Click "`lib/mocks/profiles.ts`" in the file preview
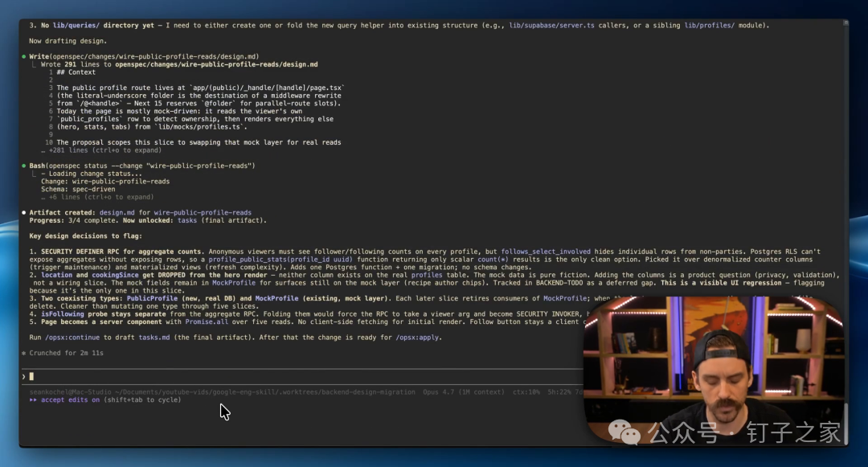 200,127
